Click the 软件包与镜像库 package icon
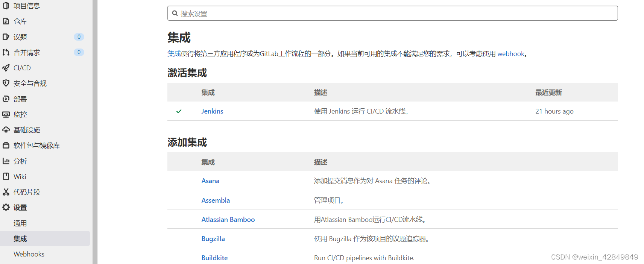The height and width of the screenshot is (264, 644). [6, 145]
